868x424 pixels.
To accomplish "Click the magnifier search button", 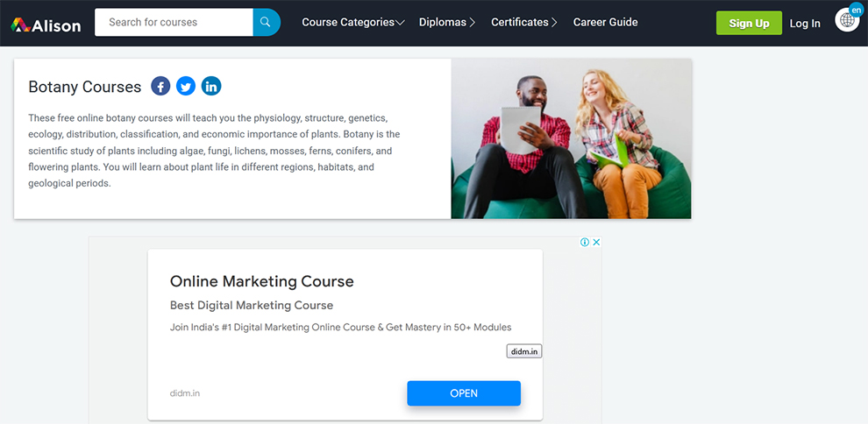I will pyautogui.click(x=267, y=22).
